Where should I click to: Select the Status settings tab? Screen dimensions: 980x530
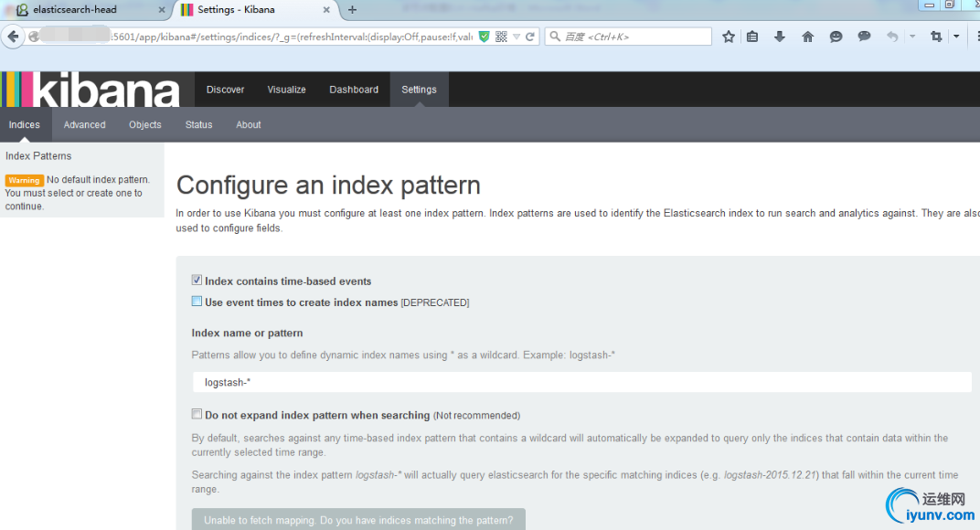(x=198, y=124)
